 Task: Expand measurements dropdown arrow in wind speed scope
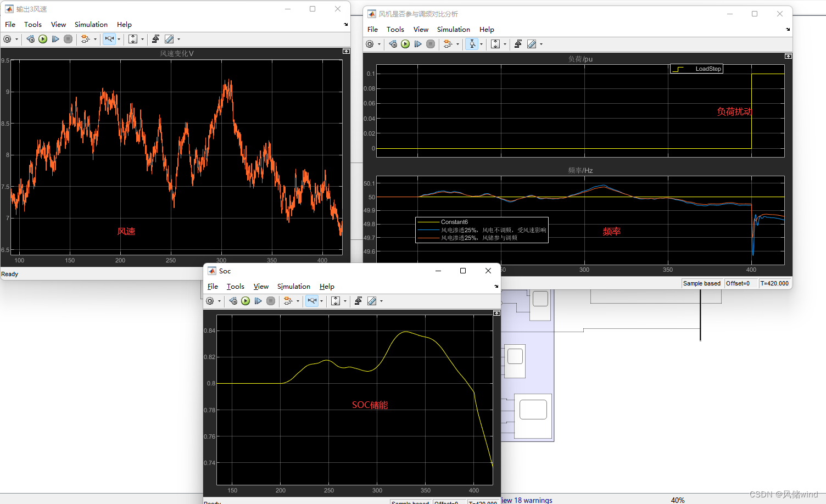(x=178, y=39)
